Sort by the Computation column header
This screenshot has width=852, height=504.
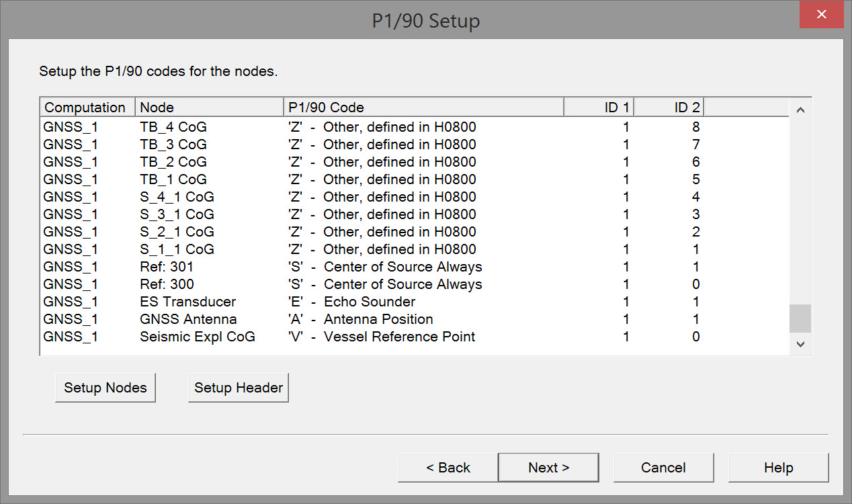coord(85,108)
